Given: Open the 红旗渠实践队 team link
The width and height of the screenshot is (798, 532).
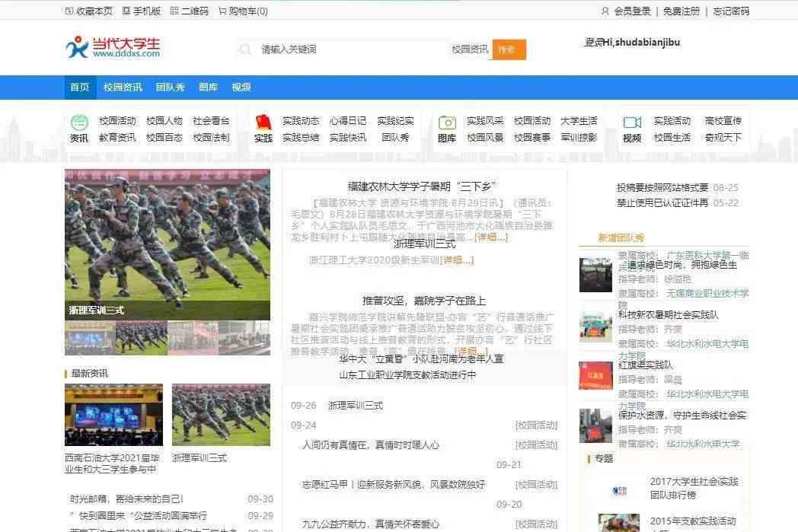Looking at the screenshot, I should coord(645,365).
